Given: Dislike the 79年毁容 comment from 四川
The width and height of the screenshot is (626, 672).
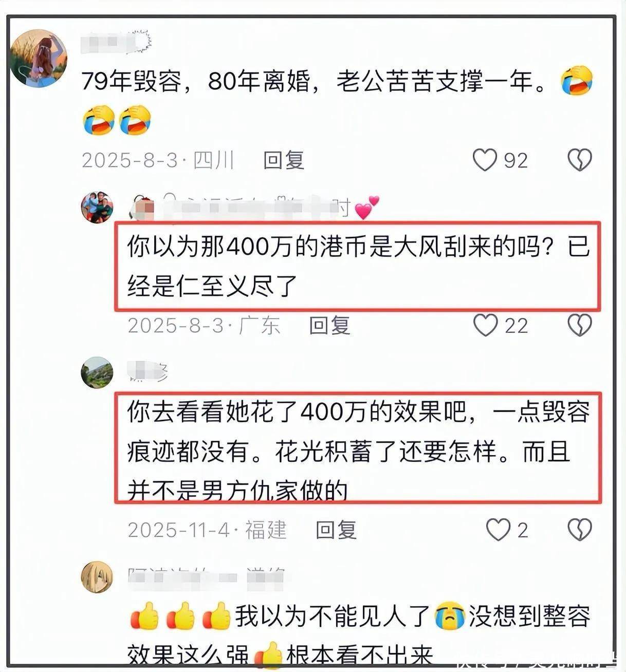Looking at the screenshot, I should (x=579, y=160).
